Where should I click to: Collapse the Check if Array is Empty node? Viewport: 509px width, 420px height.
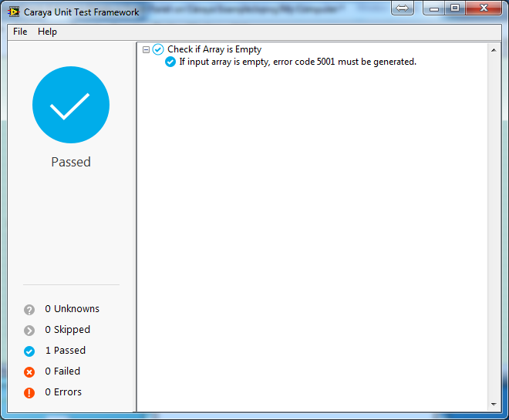(x=146, y=49)
